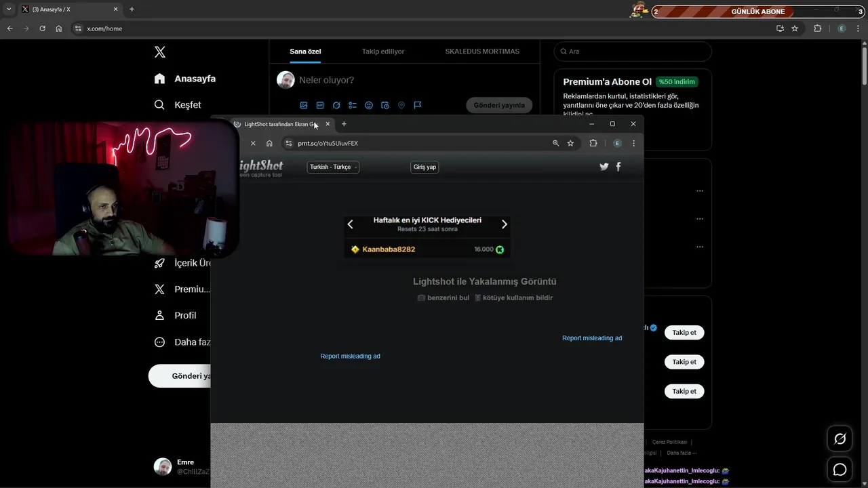Image resolution: width=868 pixels, height=488 pixels.
Task: Bookmark the x.com page with star
Action: pos(795,28)
